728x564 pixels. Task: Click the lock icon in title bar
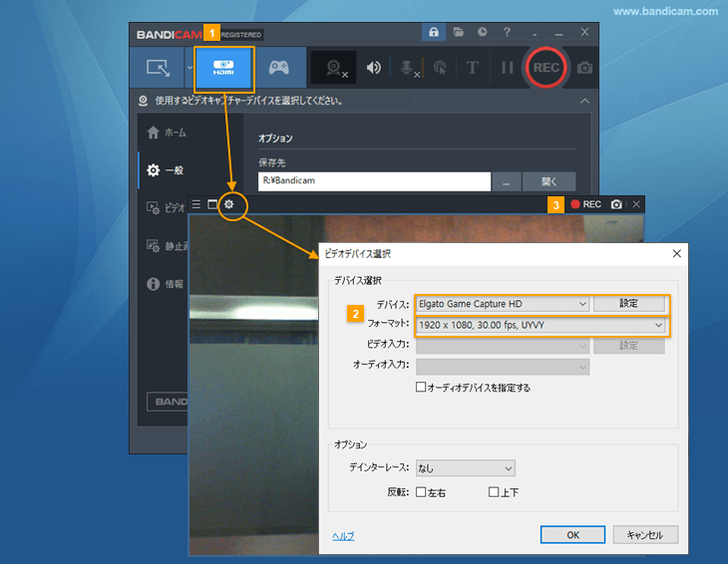(433, 32)
